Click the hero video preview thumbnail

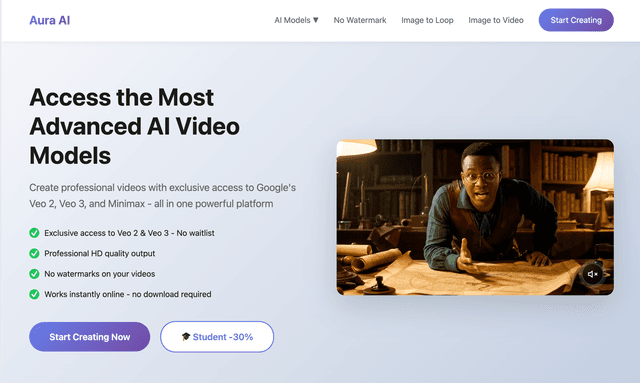point(475,217)
